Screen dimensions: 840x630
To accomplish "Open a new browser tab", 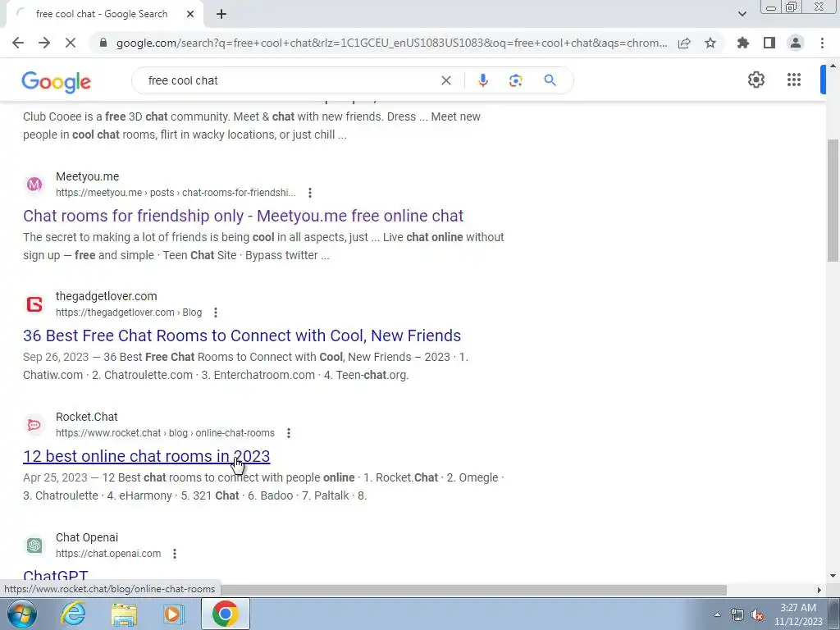I will click(x=221, y=14).
